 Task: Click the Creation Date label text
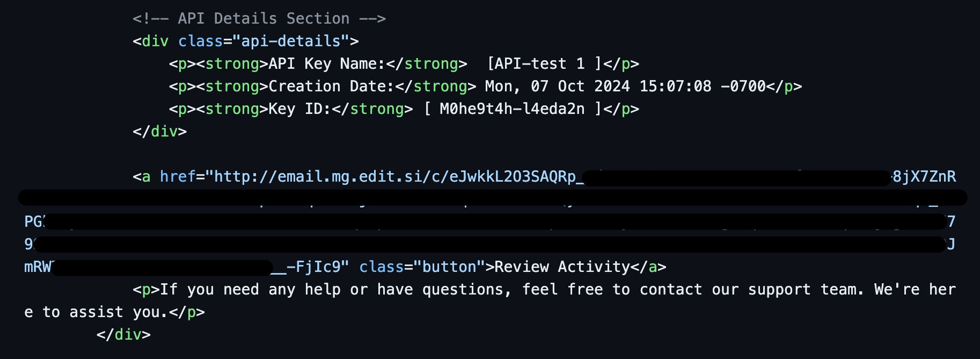pos(331,86)
